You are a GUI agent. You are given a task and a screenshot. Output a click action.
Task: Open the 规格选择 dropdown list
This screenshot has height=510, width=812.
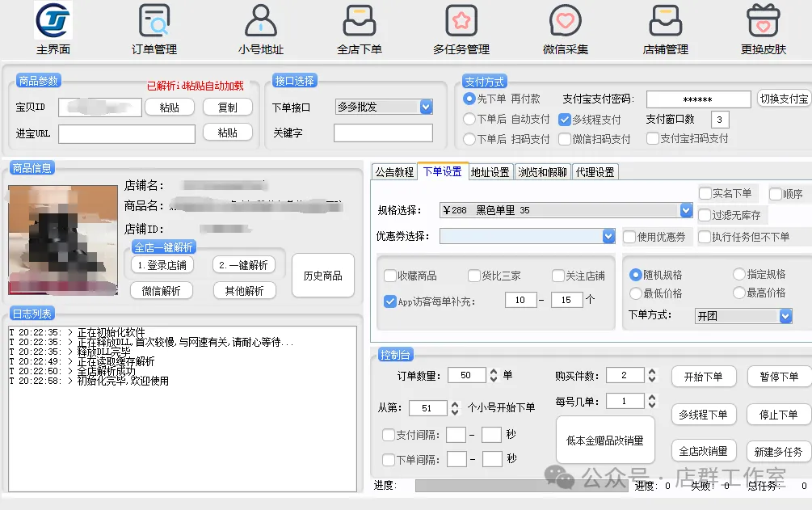(686, 210)
